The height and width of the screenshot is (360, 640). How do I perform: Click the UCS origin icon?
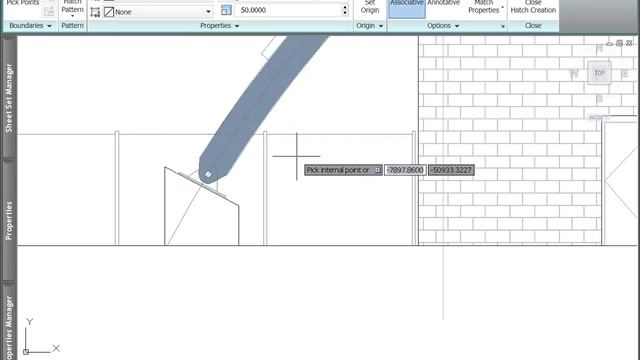click(x=26, y=351)
